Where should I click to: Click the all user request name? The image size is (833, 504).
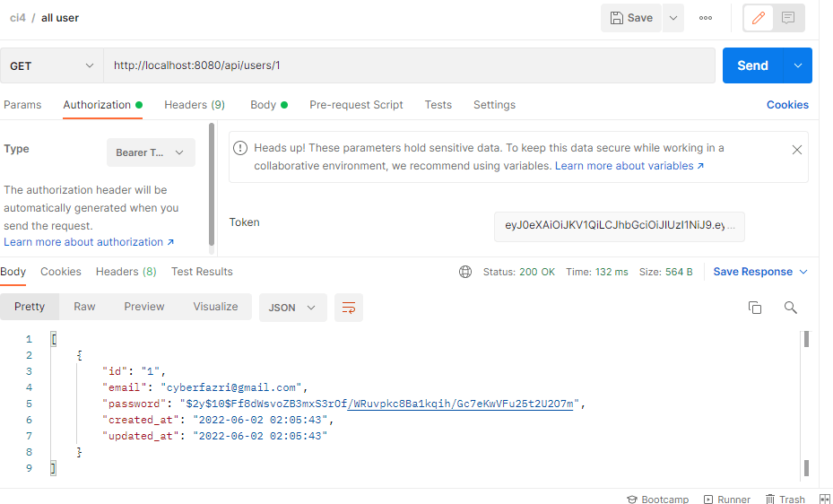click(x=60, y=18)
